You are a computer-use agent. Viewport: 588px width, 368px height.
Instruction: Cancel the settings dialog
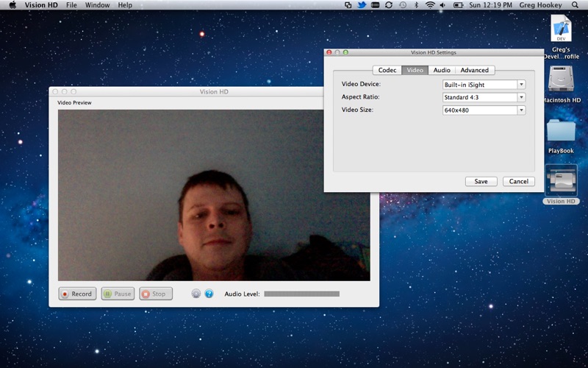[x=518, y=181]
